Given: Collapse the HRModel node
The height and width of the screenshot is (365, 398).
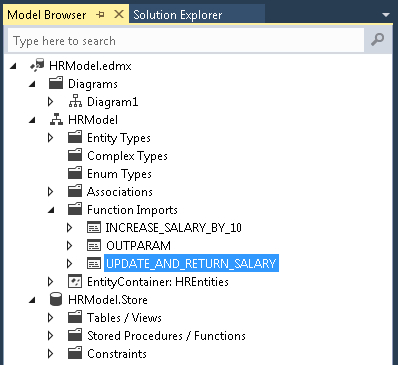Looking at the screenshot, I should coord(32,120).
